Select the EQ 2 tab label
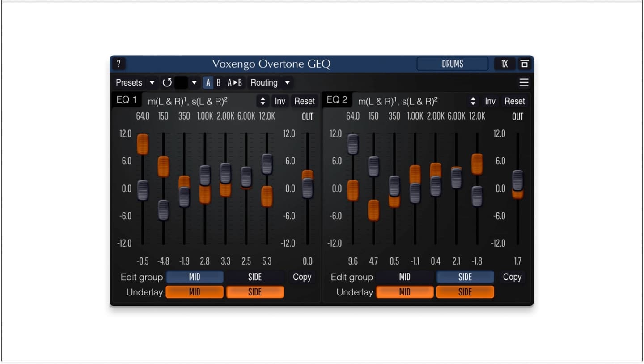 pos(337,100)
